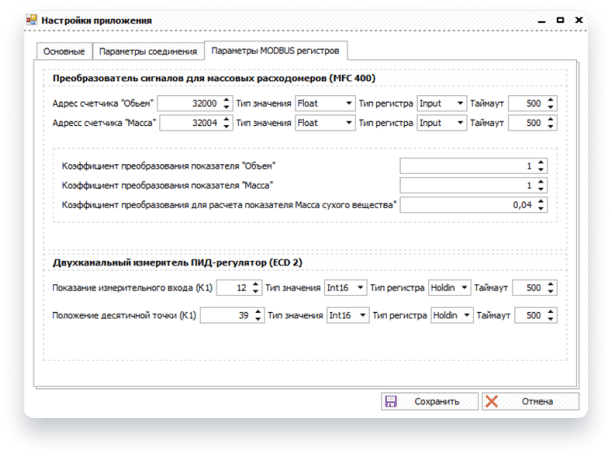Minimize the Настройки приложения window
This screenshot has width=612, height=456.
541,21
